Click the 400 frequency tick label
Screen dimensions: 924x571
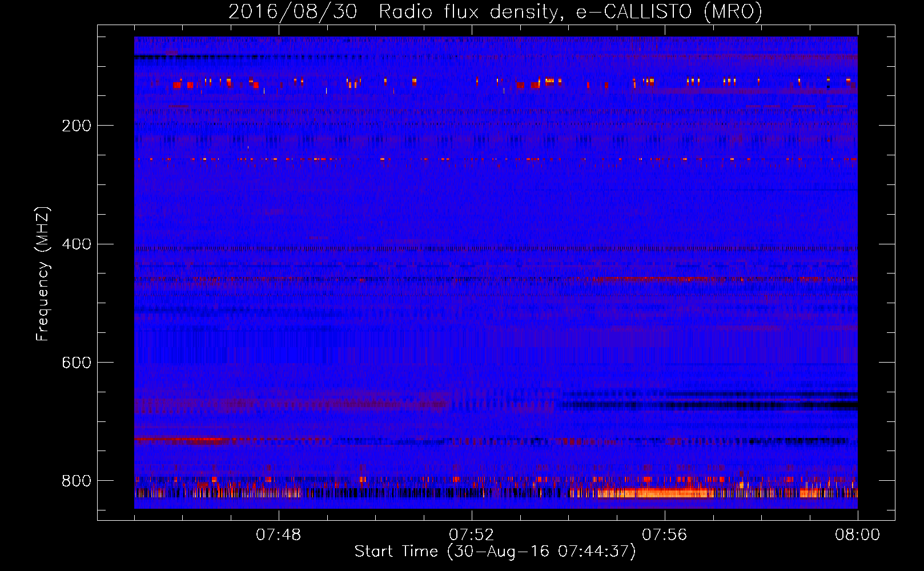point(77,244)
